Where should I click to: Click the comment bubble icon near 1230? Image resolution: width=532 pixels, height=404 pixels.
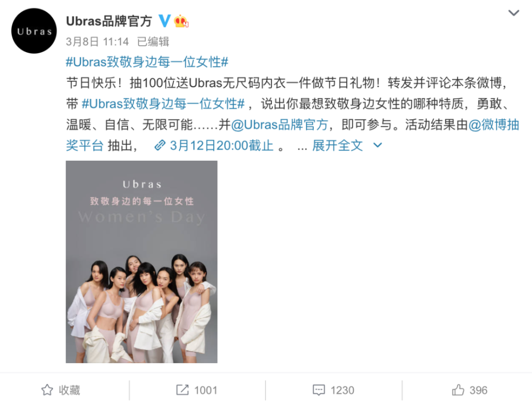[x=319, y=390]
